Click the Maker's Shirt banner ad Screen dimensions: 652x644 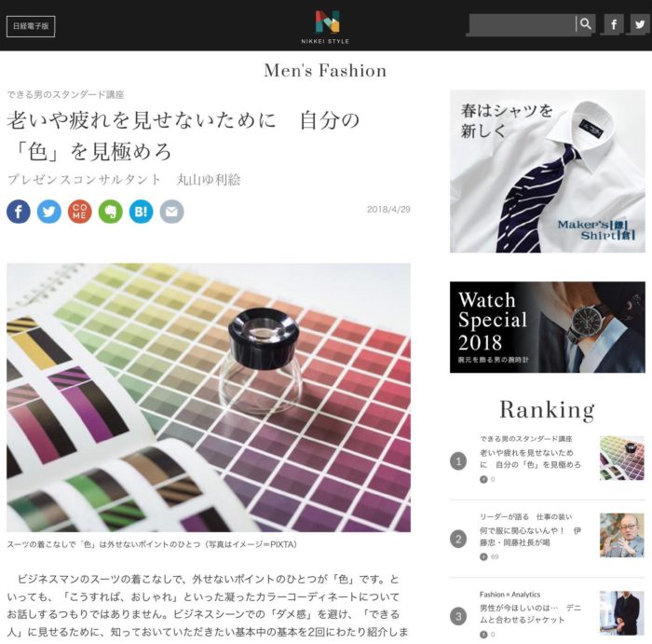[548, 171]
